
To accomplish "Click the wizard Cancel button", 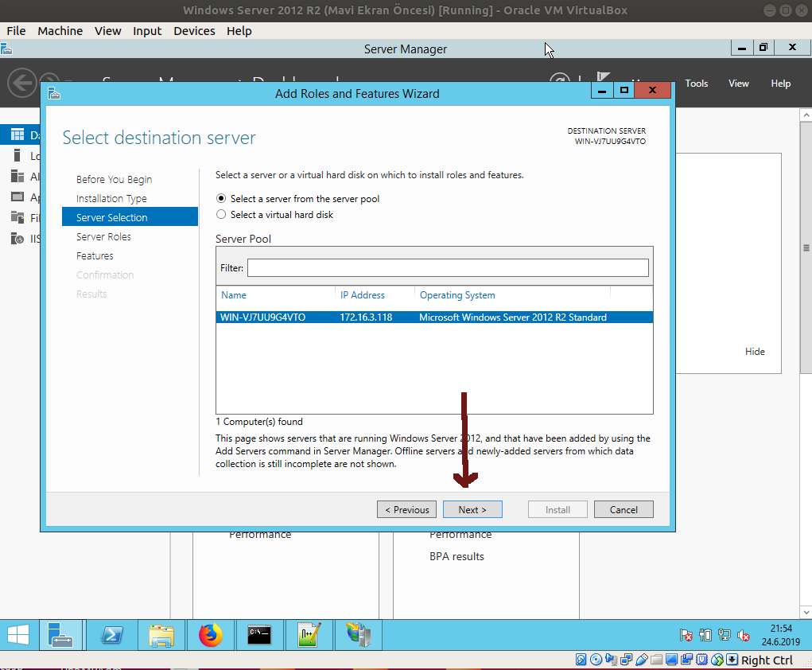I will (624, 509).
